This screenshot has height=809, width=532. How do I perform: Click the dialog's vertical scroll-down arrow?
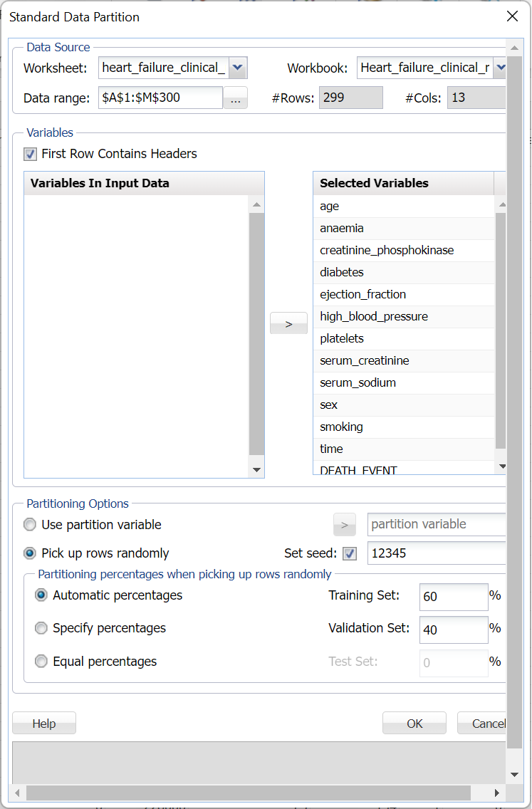pyautogui.click(x=514, y=775)
